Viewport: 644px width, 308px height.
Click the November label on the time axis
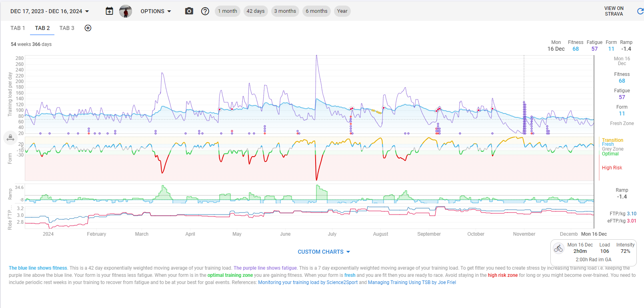(x=524, y=234)
